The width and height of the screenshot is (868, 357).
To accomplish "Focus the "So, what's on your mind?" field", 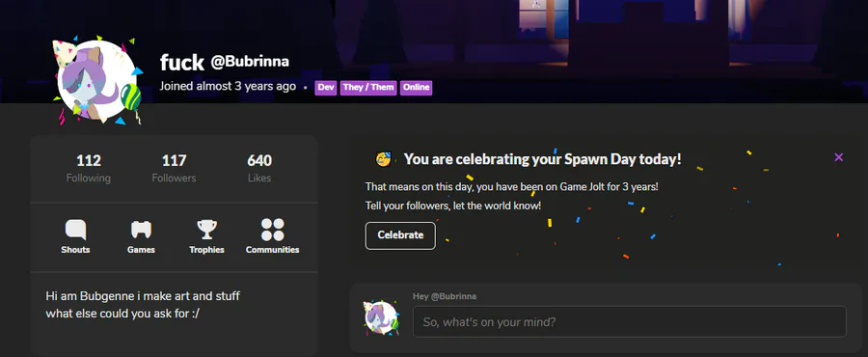I will [x=630, y=321].
